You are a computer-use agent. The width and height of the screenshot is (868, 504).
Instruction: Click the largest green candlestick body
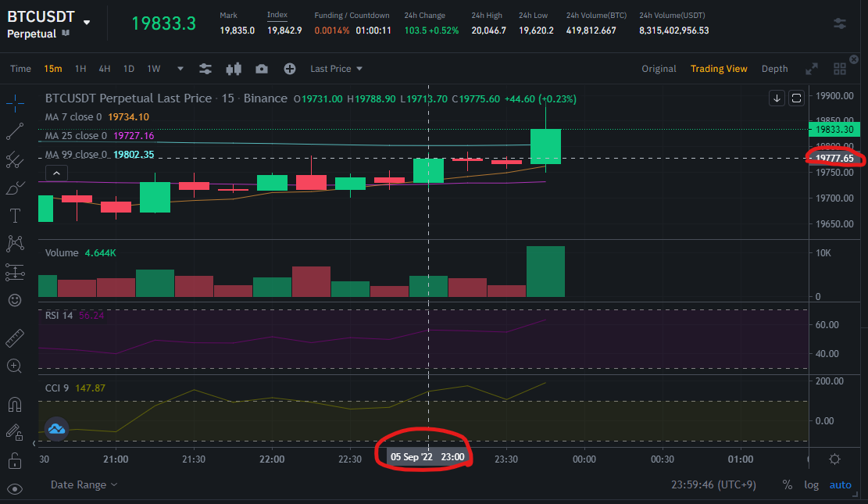pos(546,146)
